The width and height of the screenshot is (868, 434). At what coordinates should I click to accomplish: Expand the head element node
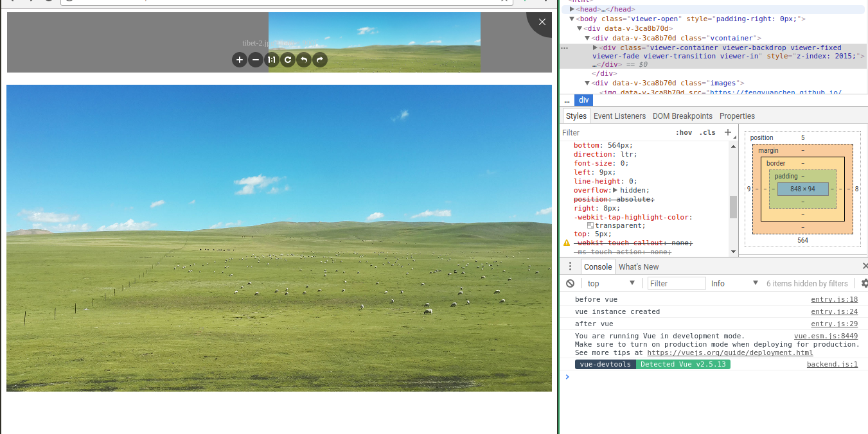572,9
